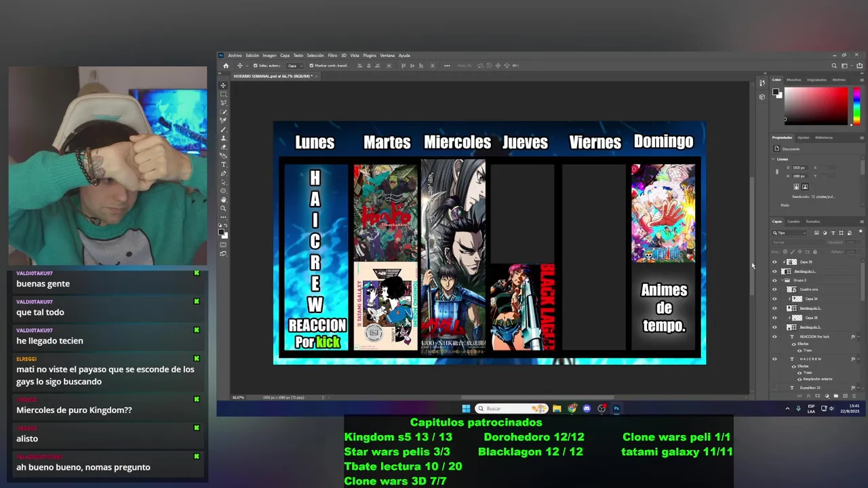The height and width of the screenshot is (488, 868).
Task: Click the options bar three-dots overflow
Action: (x=447, y=66)
